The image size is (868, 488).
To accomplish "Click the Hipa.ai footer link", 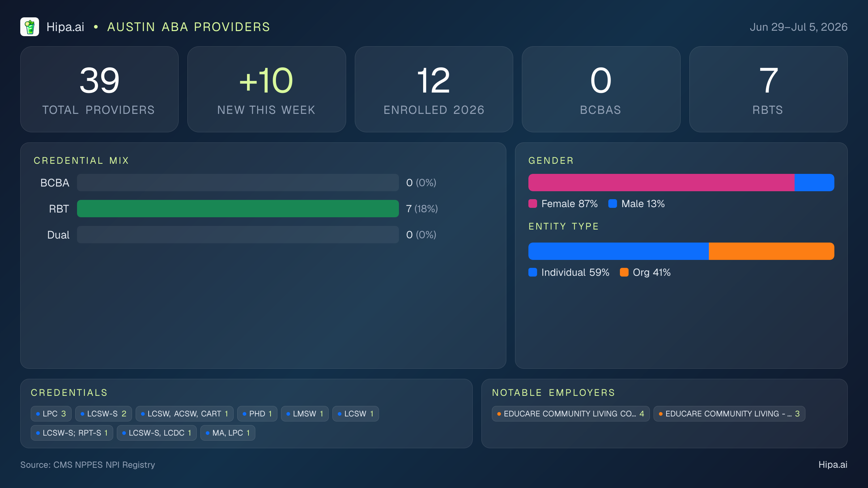I will tap(833, 465).
